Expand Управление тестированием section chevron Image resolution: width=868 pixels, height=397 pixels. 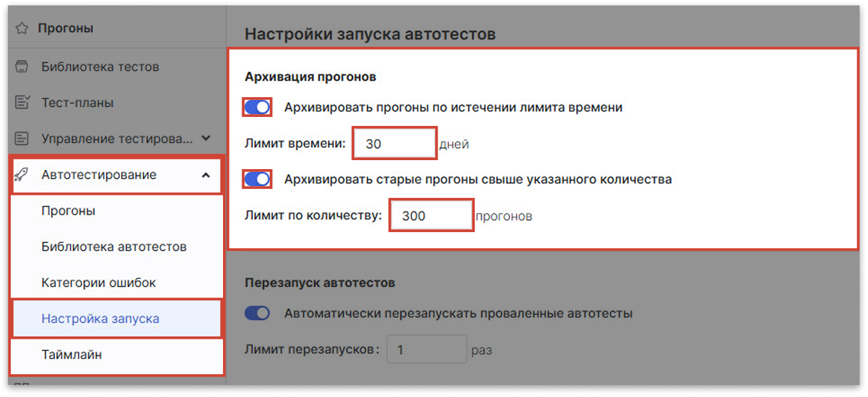[206, 138]
